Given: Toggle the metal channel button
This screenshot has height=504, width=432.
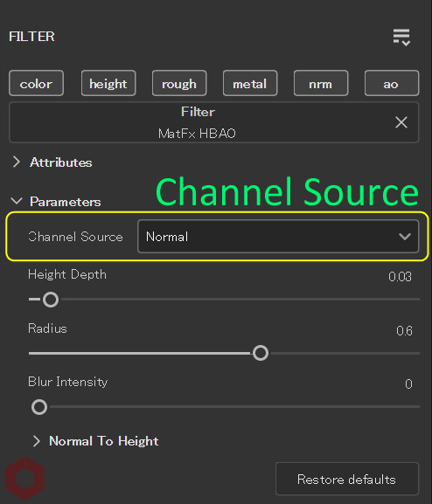Looking at the screenshot, I should [250, 83].
